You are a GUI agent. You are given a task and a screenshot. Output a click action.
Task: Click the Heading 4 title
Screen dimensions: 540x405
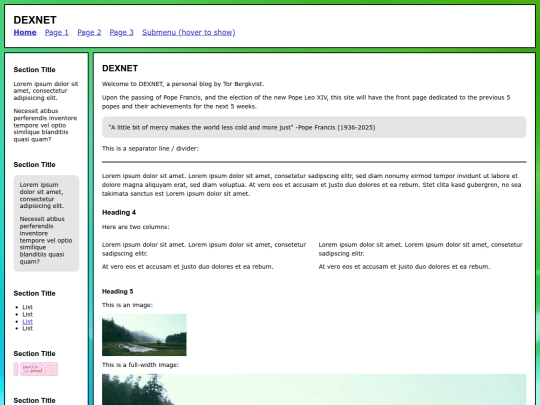coord(119,212)
